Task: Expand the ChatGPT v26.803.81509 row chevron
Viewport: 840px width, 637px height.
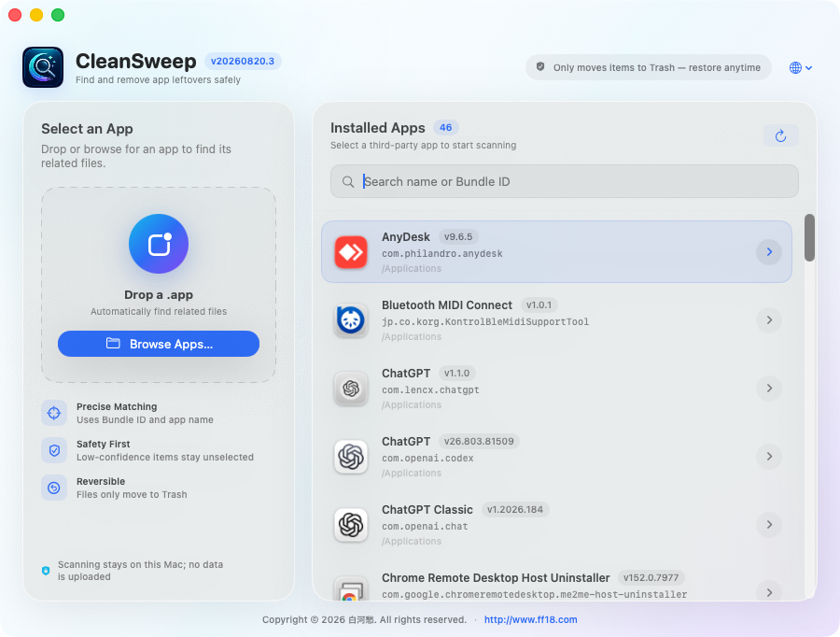Action: 769,457
